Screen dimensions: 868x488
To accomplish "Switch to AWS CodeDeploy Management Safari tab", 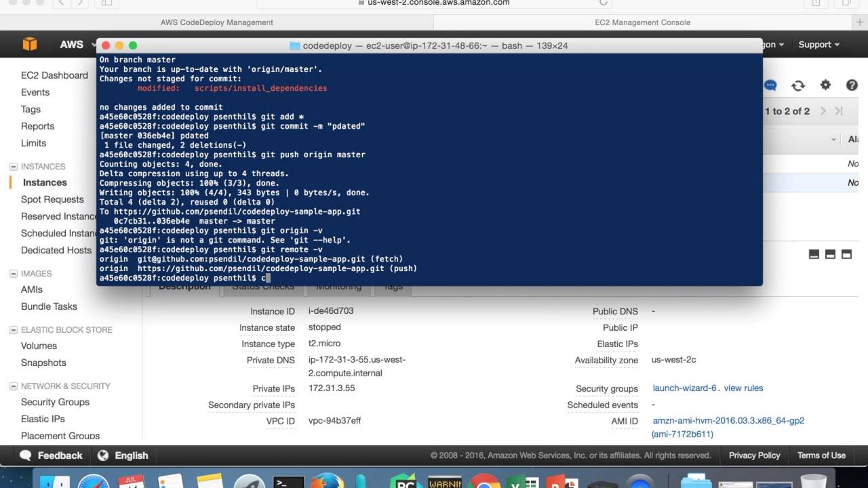I will point(217,22).
